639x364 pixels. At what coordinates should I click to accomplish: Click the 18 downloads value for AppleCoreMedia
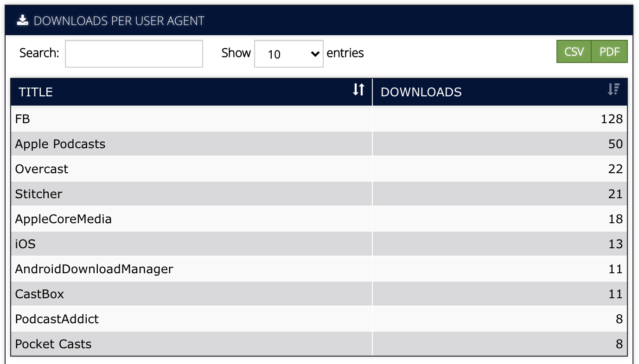615,219
